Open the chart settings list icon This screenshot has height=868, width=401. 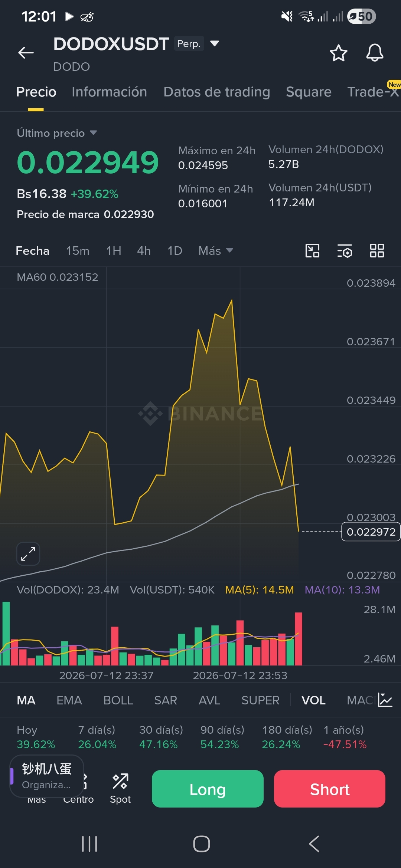345,251
